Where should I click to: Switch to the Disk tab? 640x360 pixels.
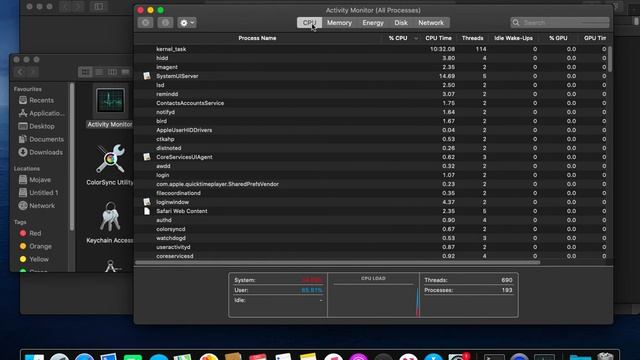[401, 23]
